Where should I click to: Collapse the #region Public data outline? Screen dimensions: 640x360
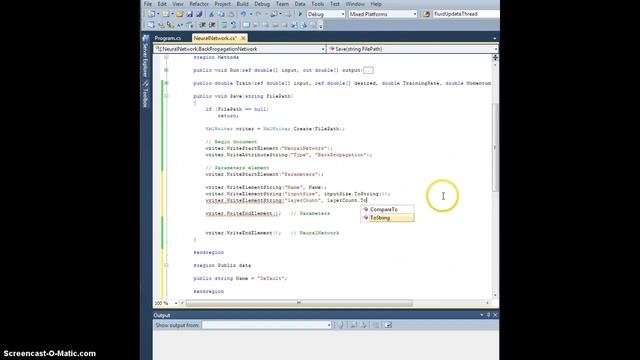click(166, 265)
